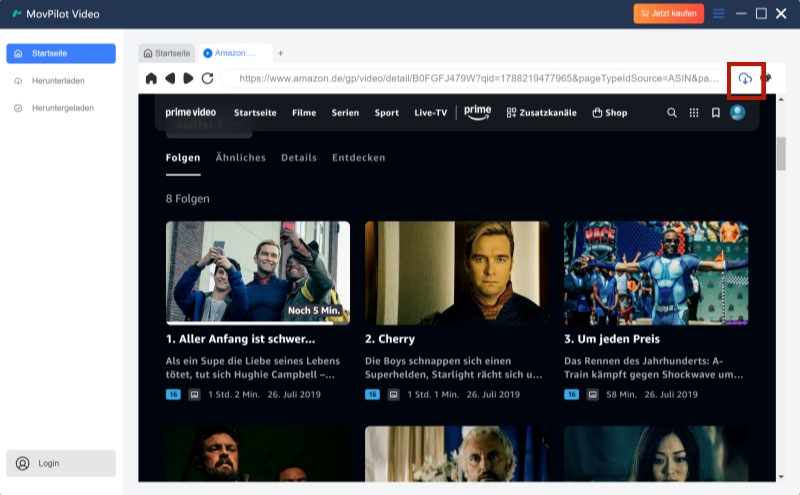Select the Entdecken tab
The image size is (800, 495).
[359, 158]
